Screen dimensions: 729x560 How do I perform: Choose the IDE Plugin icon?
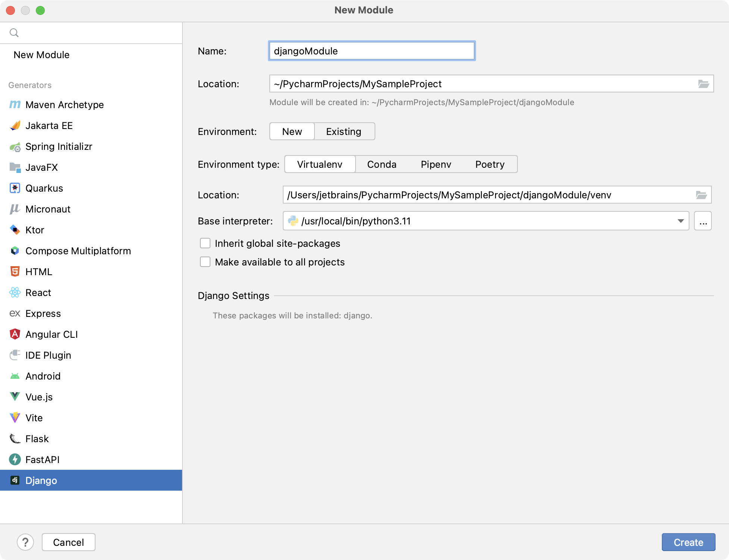click(15, 355)
